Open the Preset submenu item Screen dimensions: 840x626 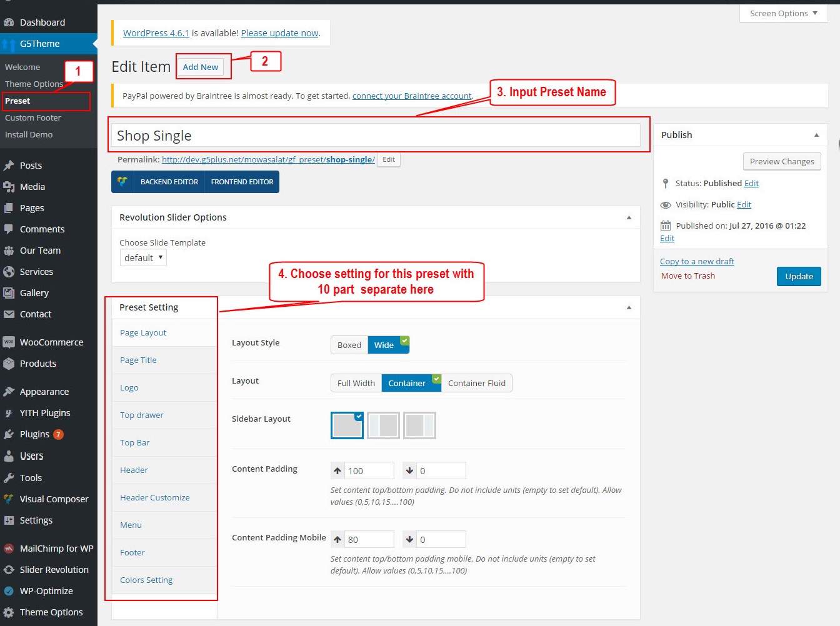click(17, 101)
